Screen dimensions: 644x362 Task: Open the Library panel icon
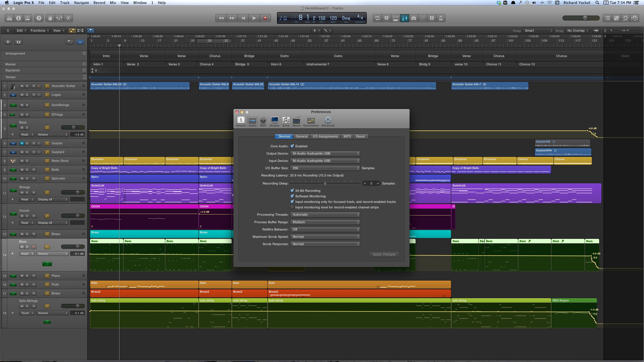point(9,18)
